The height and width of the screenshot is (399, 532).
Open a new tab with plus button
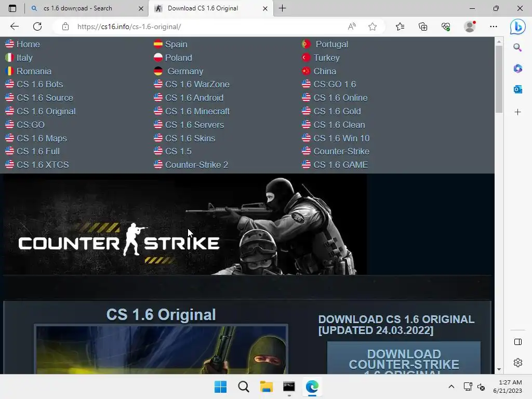pyautogui.click(x=282, y=8)
